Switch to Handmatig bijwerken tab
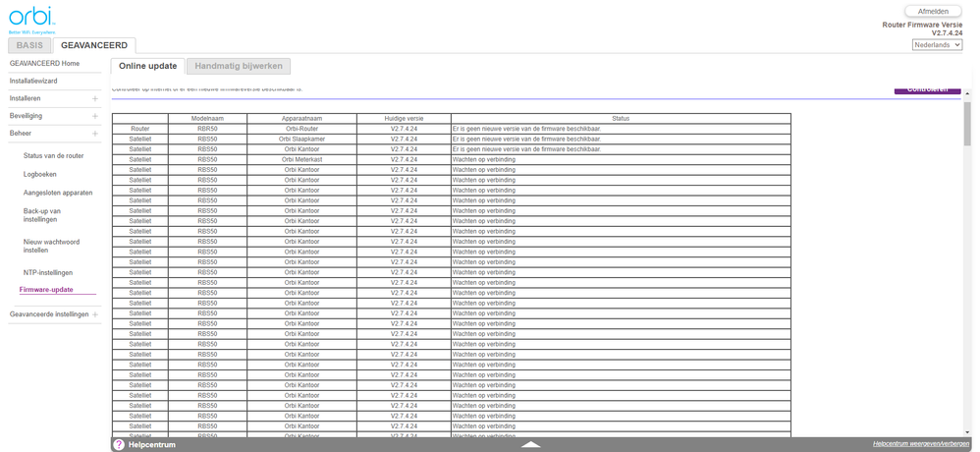Image resolution: width=980 pixels, height=452 pixels. point(238,66)
